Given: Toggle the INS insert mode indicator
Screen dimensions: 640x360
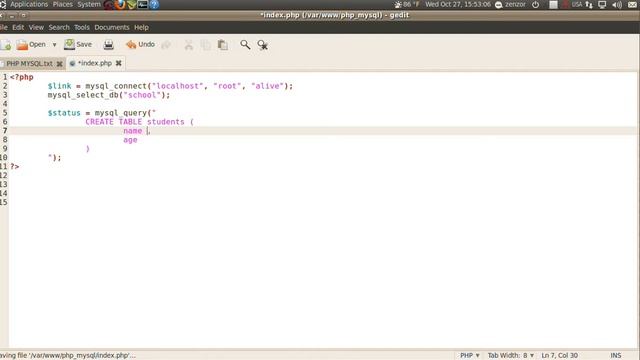Looking at the screenshot, I should 616,356.
